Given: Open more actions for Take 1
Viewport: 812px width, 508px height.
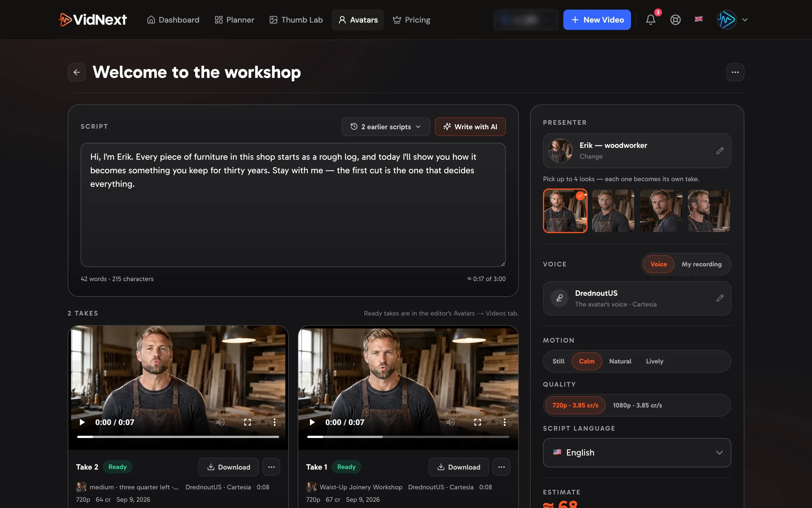Looking at the screenshot, I should [x=501, y=467].
